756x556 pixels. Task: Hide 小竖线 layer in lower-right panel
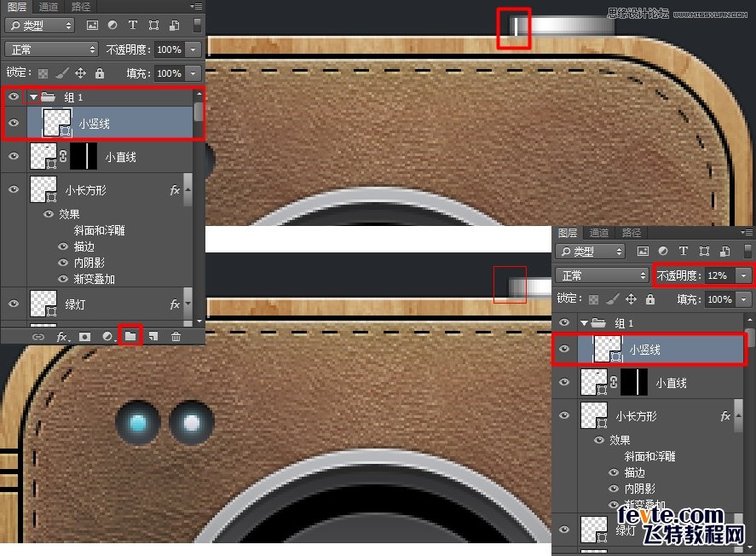click(564, 349)
